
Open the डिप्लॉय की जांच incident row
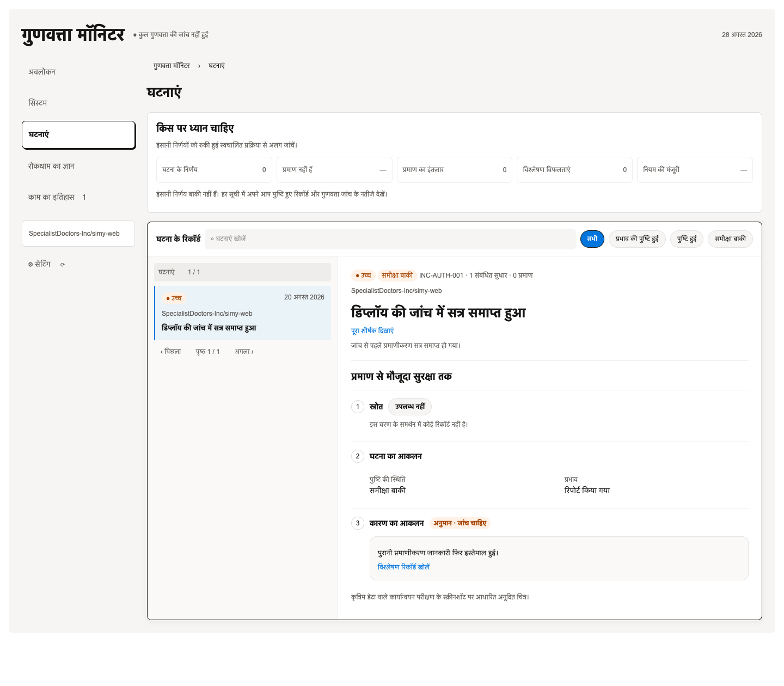243,313
